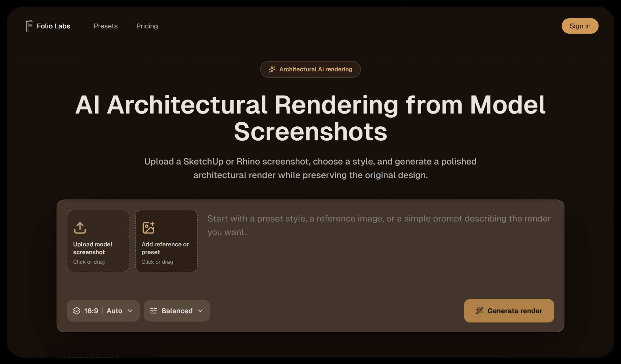Click the sparkle icon in the rendering badge
This screenshot has width=621, height=364.
point(272,69)
